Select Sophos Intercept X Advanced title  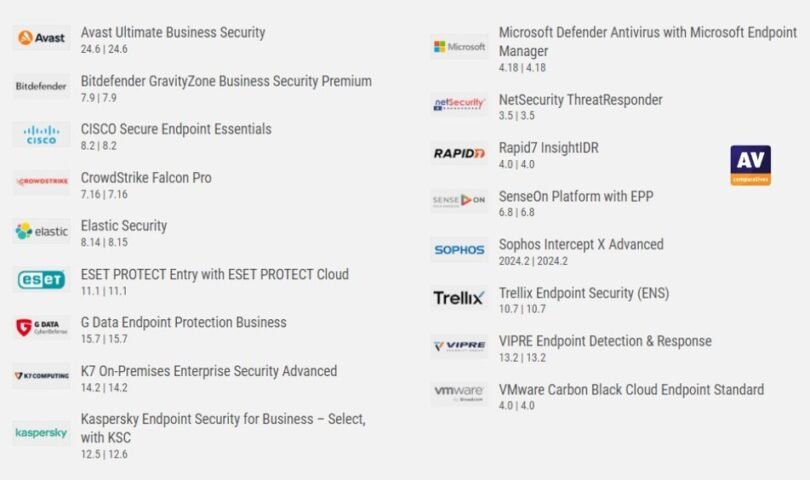pyautogui.click(x=581, y=244)
